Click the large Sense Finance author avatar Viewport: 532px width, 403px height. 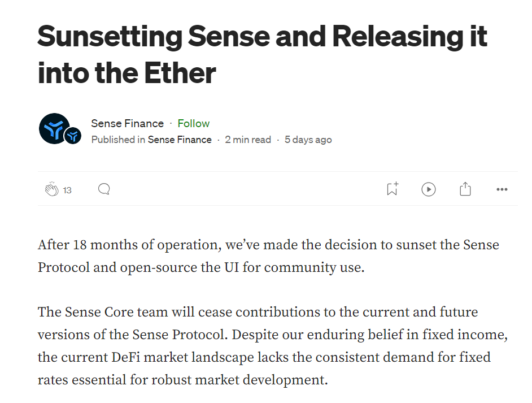(x=55, y=129)
